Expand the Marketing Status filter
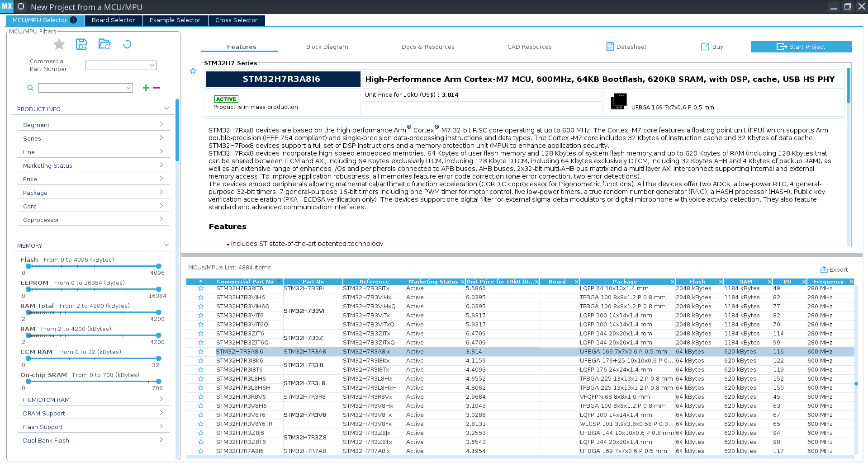This screenshot has width=868, height=467. coord(161,165)
